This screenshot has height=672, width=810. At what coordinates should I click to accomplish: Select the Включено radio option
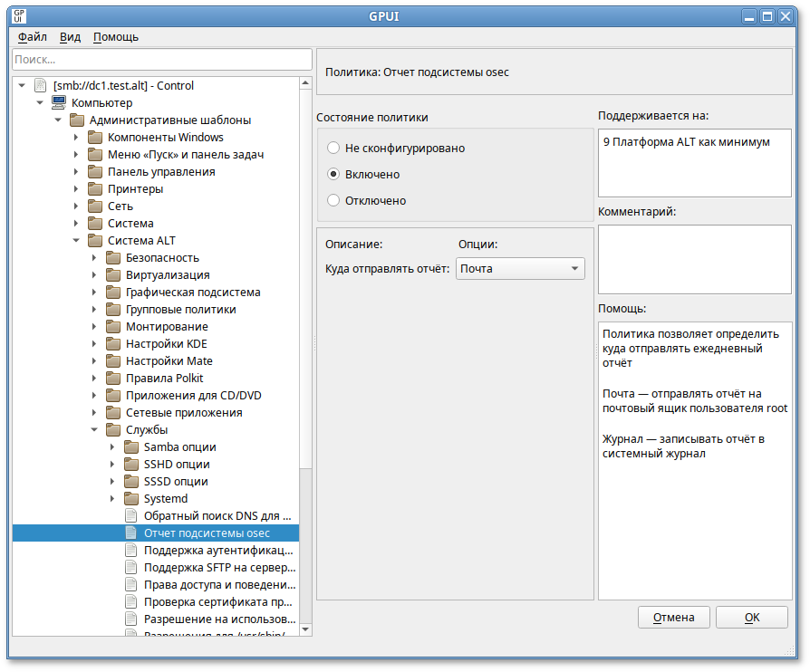click(x=333, y=174)
